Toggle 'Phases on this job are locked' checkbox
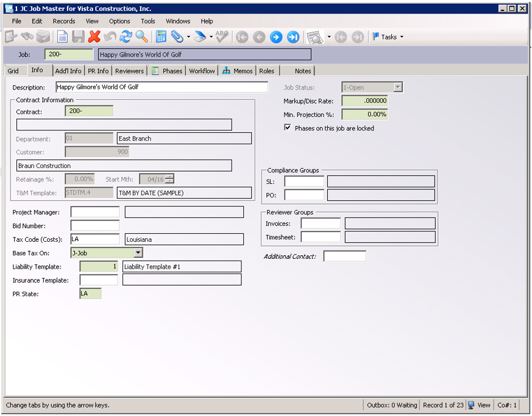Image resolution: width=532 pixels, height=416 pixels. 288,128
